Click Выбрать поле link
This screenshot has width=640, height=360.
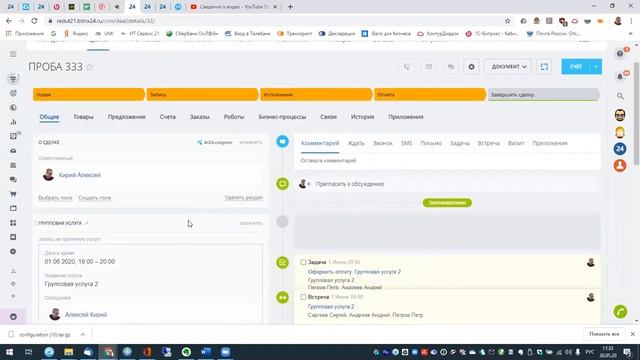click(x=55, y=198)
